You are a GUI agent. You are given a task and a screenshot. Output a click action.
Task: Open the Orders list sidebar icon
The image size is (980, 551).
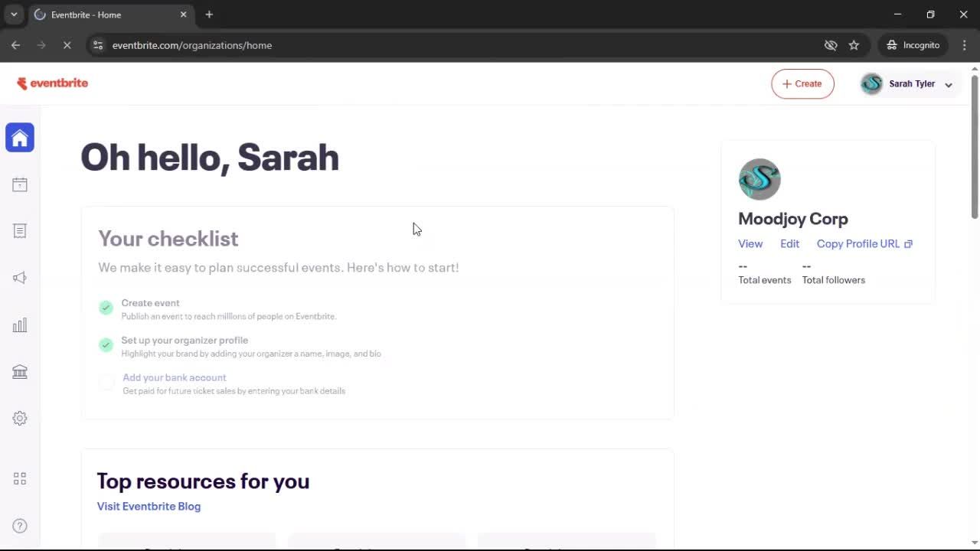[20, 231]
